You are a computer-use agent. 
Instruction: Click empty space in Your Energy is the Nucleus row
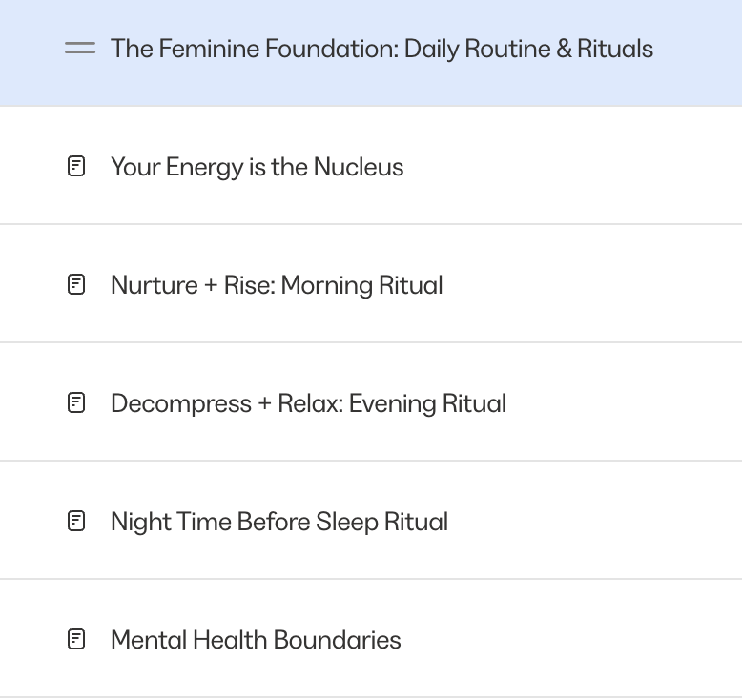(567, 166)
